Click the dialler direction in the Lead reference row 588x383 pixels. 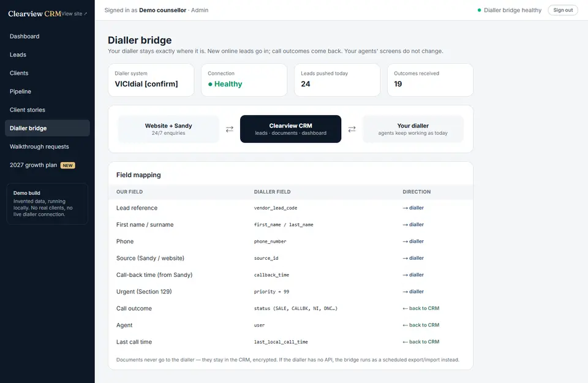pyautogui.click(x=413, y=208)
